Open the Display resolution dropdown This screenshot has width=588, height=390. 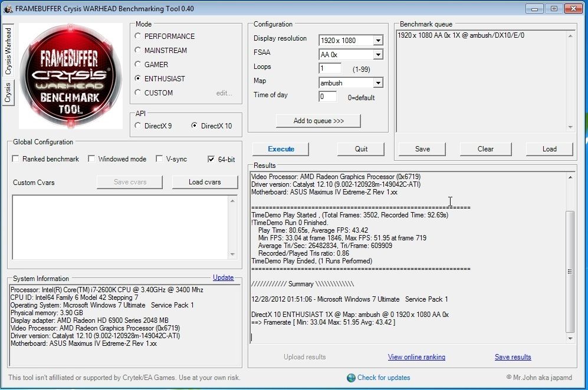pyautogui.click(x=378, y=41)
